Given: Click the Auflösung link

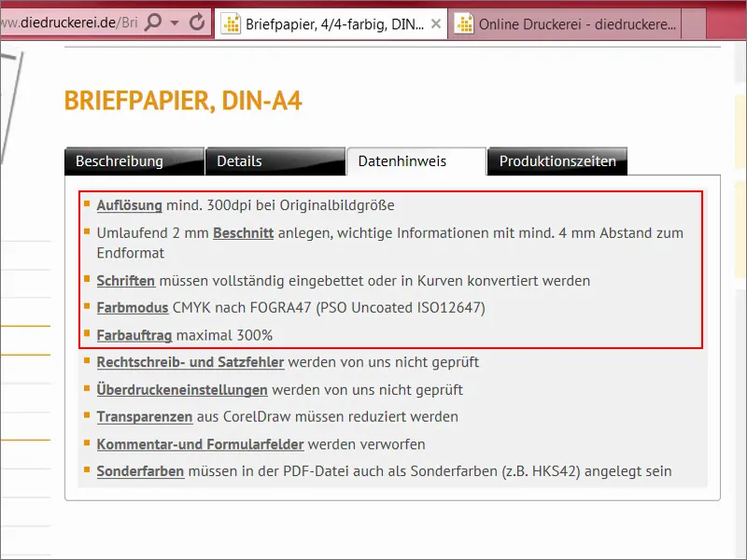Looking at the screenshot, I should (129, 205).
